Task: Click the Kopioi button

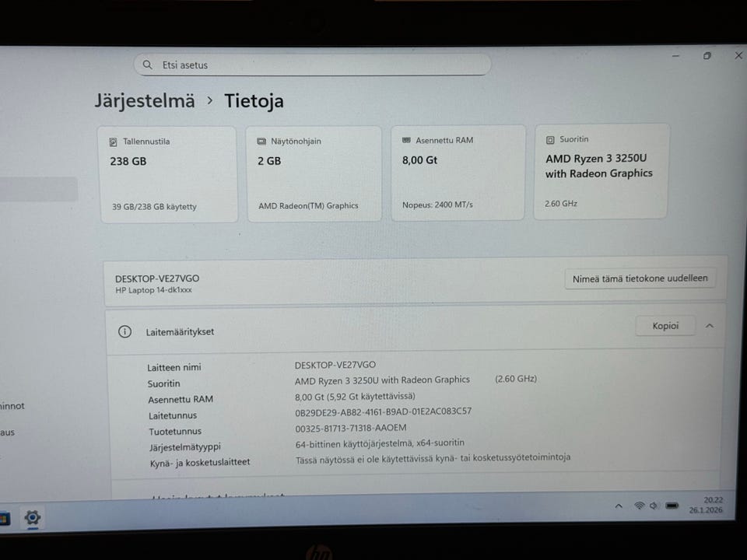Action: [x=665, y=326]
